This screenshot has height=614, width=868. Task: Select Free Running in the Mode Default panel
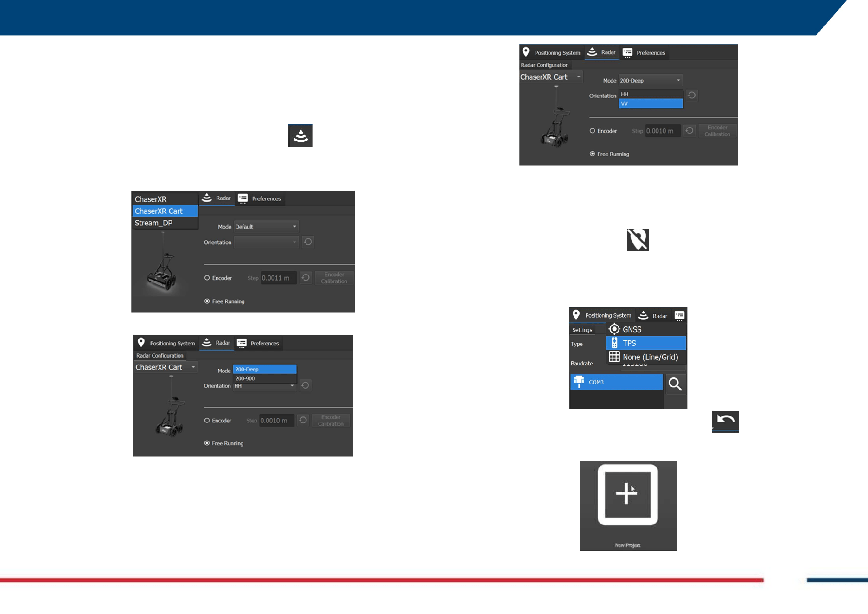pos(207,301)
